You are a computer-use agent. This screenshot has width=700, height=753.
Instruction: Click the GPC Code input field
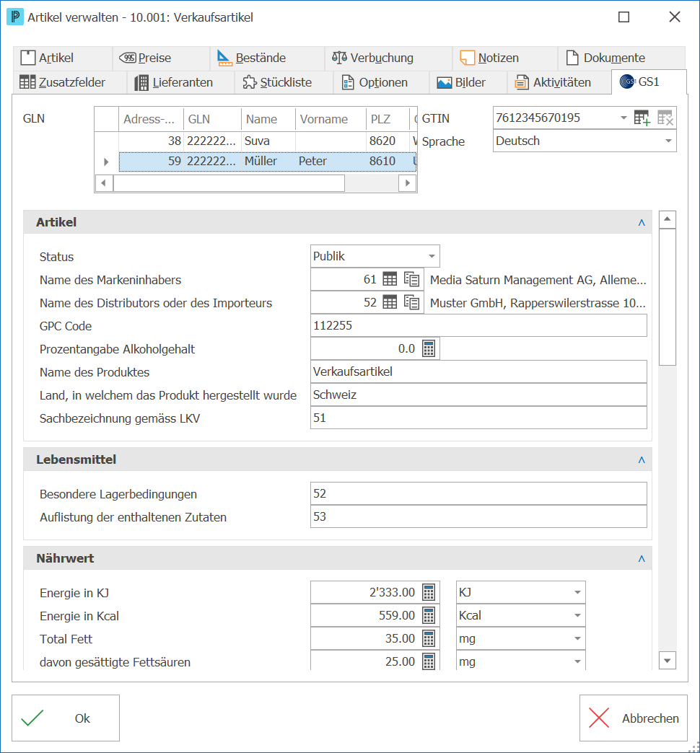[478, 325]
